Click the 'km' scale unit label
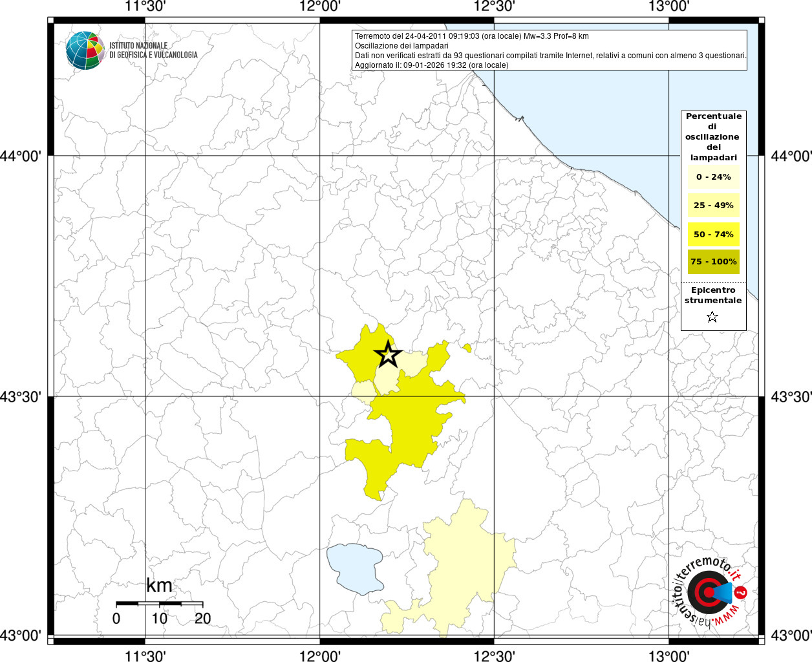Screen dimensions: 812x662 159,586
